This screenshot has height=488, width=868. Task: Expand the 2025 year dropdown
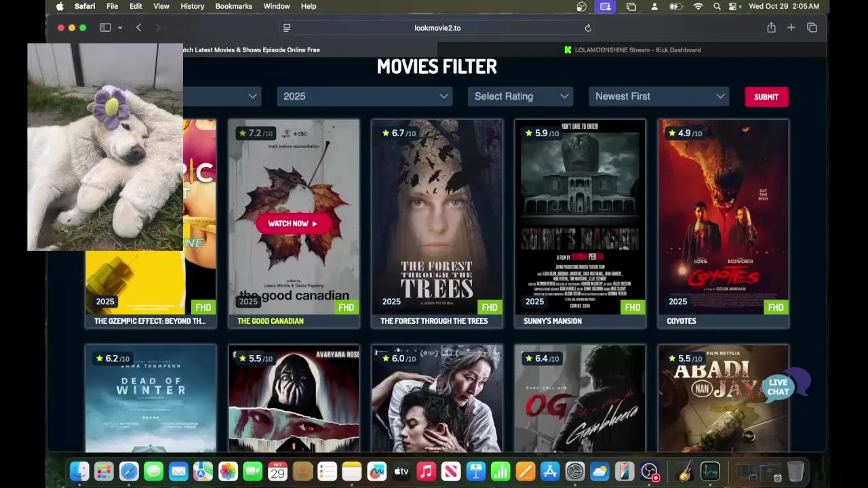[364, 96]
